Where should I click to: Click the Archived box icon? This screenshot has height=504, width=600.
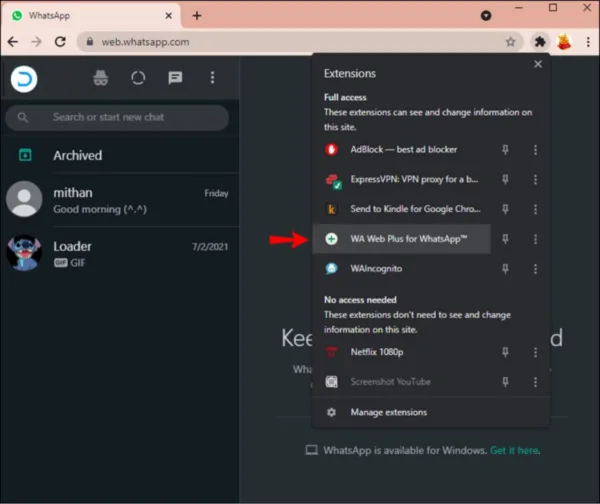pos(25,155)
